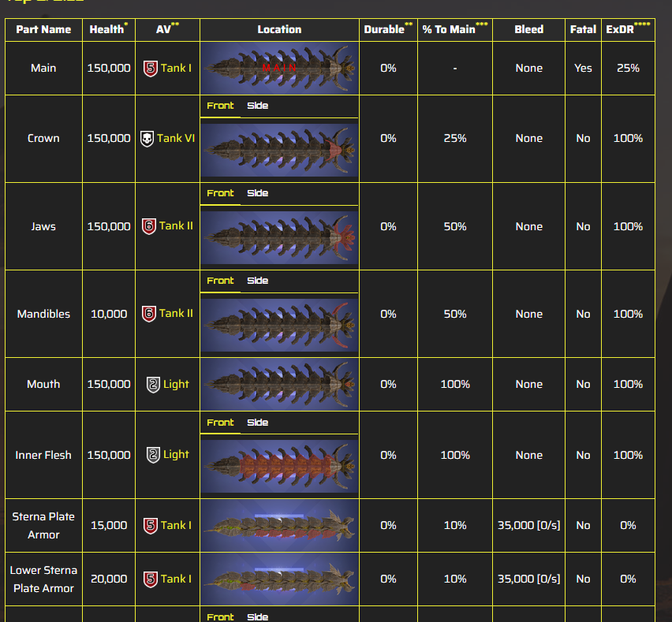
Task: Switch to the Side tab in the Crown row
Action: tap(258, 106)
